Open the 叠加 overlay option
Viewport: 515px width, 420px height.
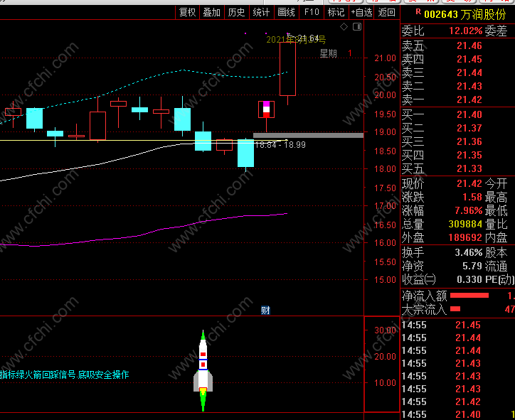click(211, 12)
